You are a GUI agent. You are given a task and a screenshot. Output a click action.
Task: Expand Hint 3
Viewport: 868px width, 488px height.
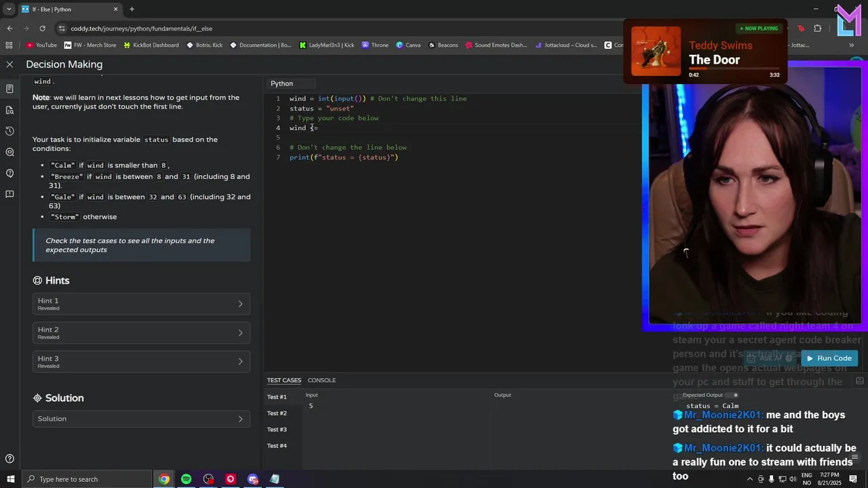pos(141,361)
